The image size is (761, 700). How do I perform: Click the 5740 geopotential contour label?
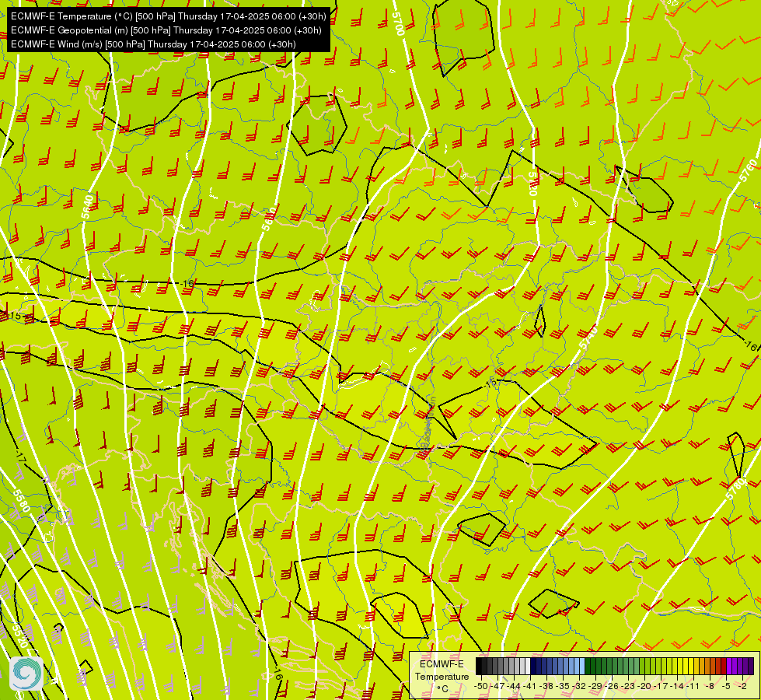[588, 338]
